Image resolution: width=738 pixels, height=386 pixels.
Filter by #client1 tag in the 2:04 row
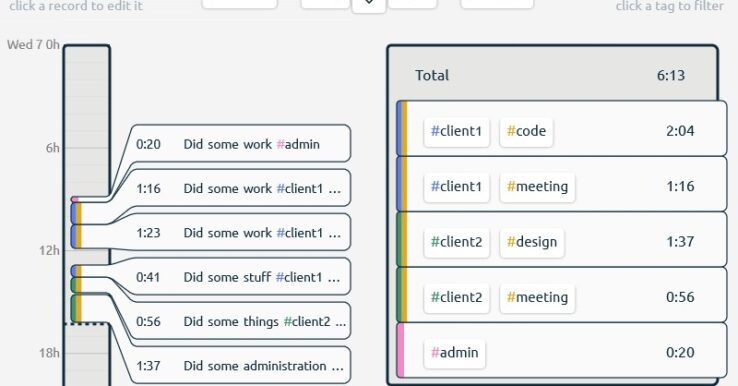457,131
